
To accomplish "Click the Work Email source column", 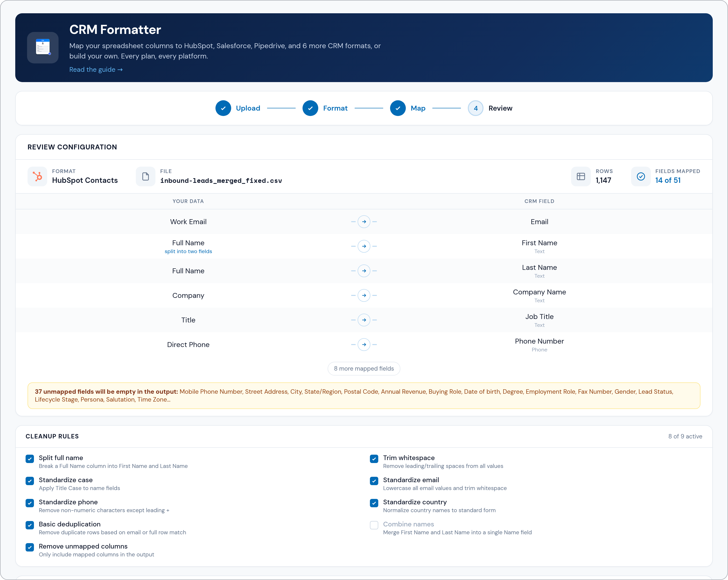I will 188,222.
